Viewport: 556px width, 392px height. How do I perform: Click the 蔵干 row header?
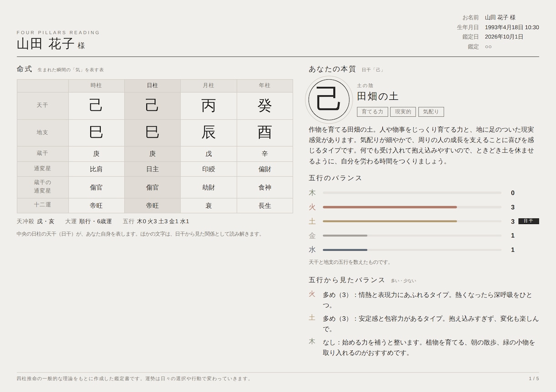(x=42, y=154)
